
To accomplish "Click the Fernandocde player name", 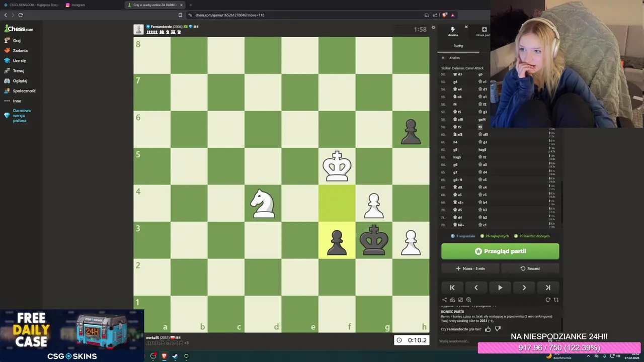I will point(161,27).
